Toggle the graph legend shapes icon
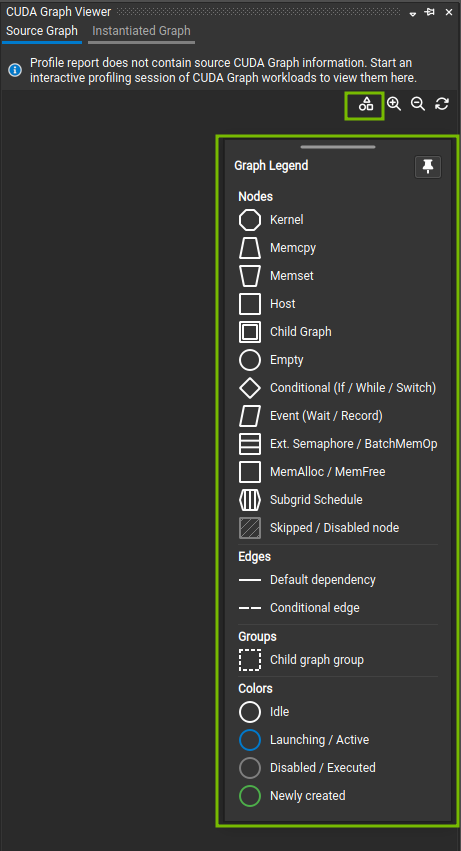The image size is (461, 851). (366, 105)
